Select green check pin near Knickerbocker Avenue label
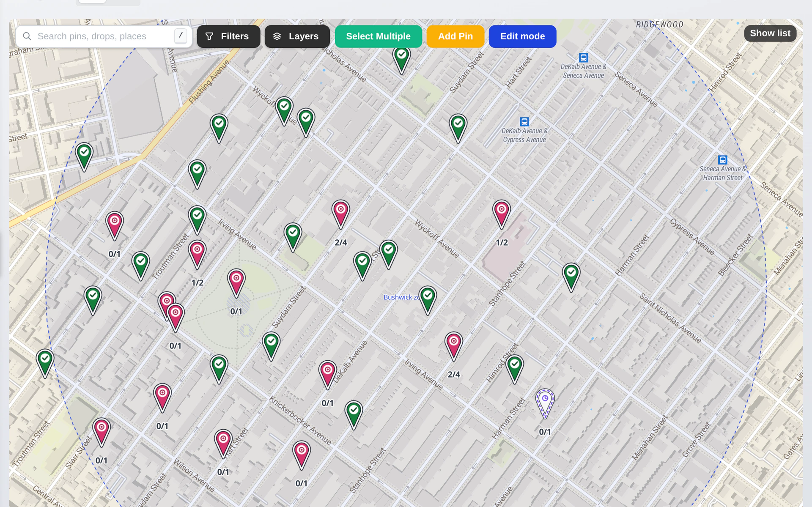 [x=354, y=415]
